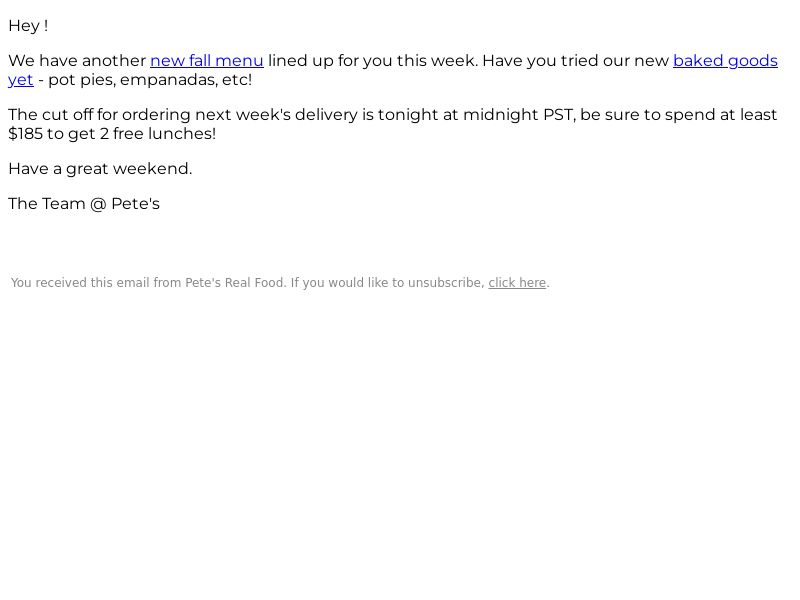Screen dimensions: 800x600
Task: Click the "We have another" opening text
Action: tap(77, 61)
